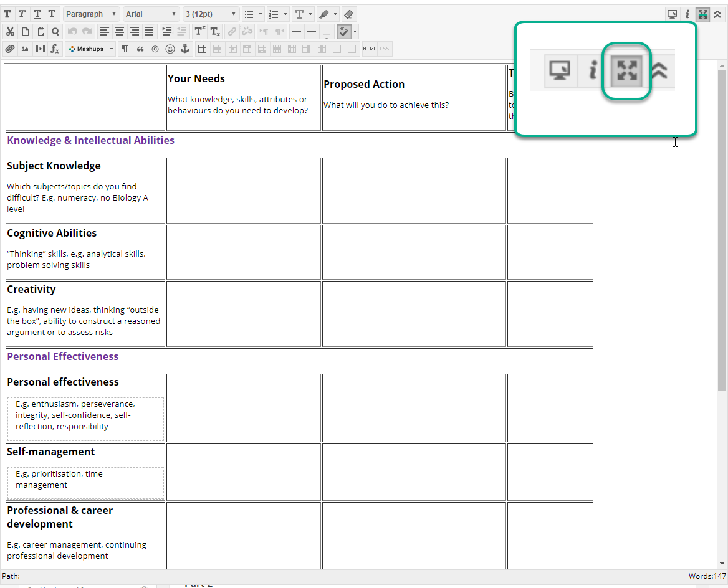728x588 pixels.
Task: Toggle the spell checker button
Action: point(344,31)
